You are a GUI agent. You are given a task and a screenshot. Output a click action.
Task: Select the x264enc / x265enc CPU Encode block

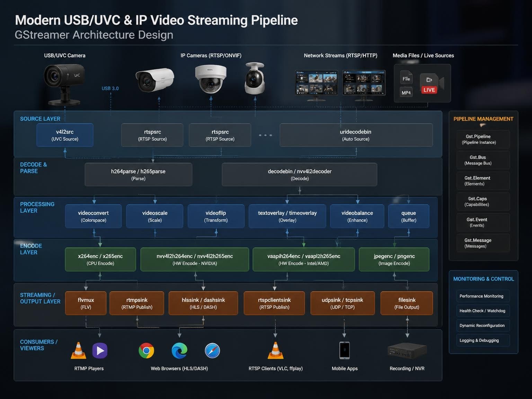(x=100, y=259)
